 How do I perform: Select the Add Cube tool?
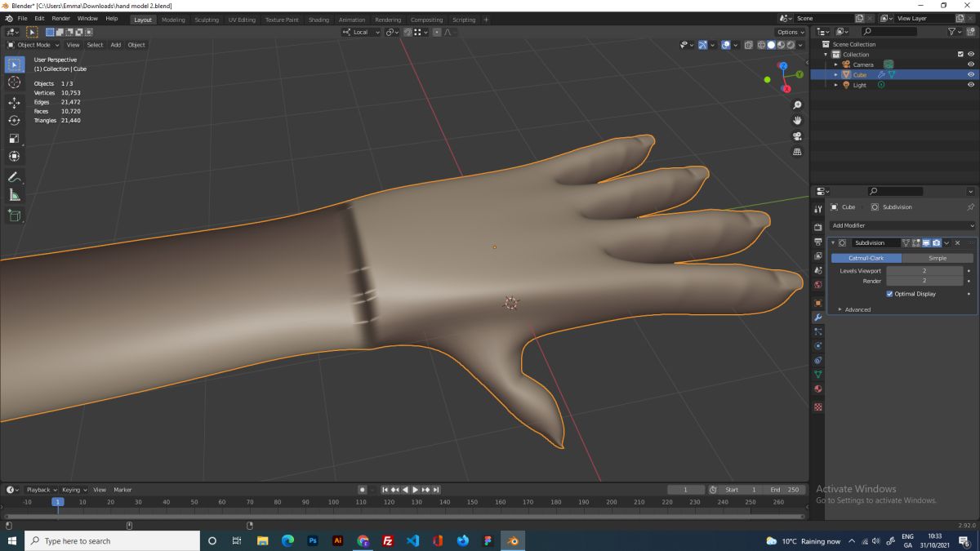click(14, 216)
